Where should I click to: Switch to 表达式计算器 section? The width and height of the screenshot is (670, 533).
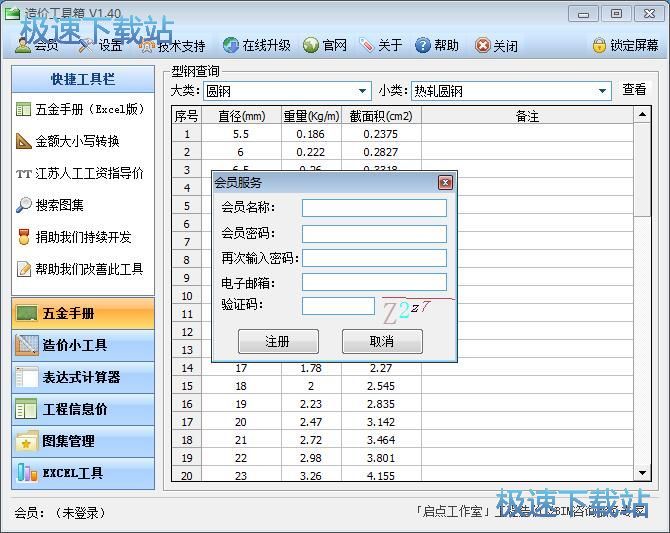point(83,377)
